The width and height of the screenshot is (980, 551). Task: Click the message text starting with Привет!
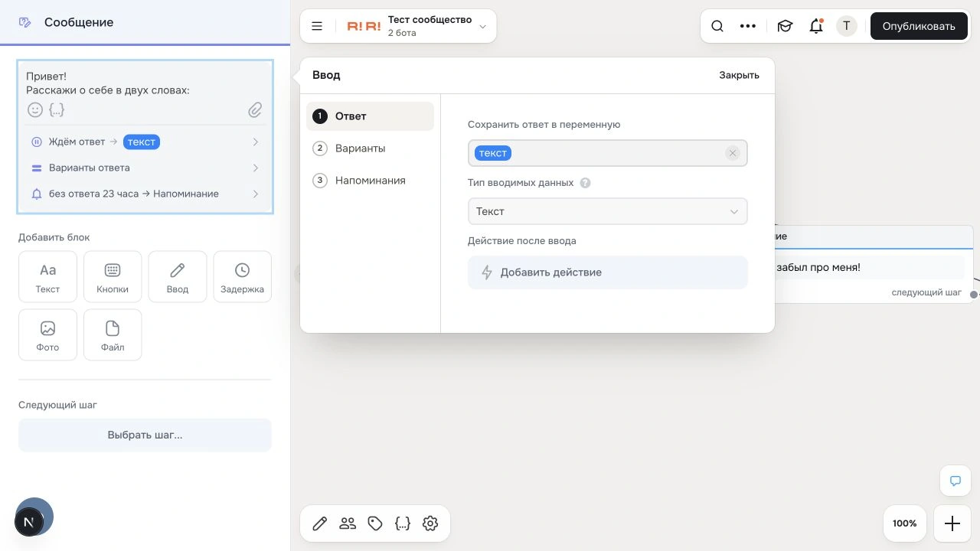pos(108,83)
